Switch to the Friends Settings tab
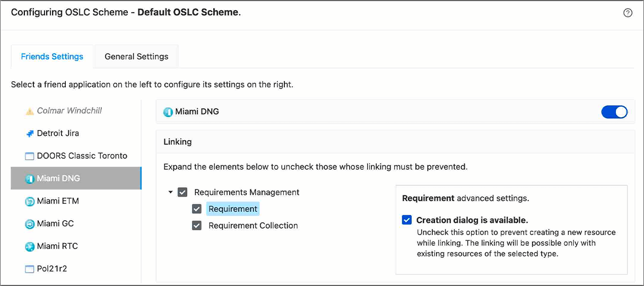The height and width of the screenshot is (286, 644). pos(52,56)
